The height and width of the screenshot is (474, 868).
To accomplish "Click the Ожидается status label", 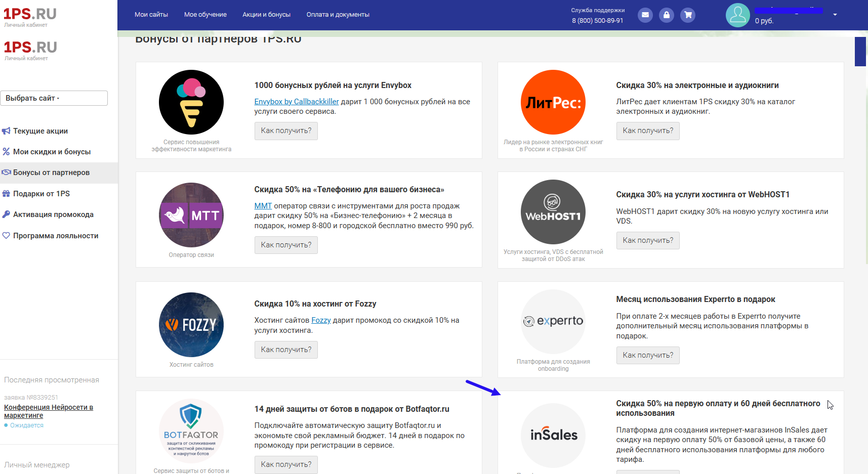I will tap(27, 425).
